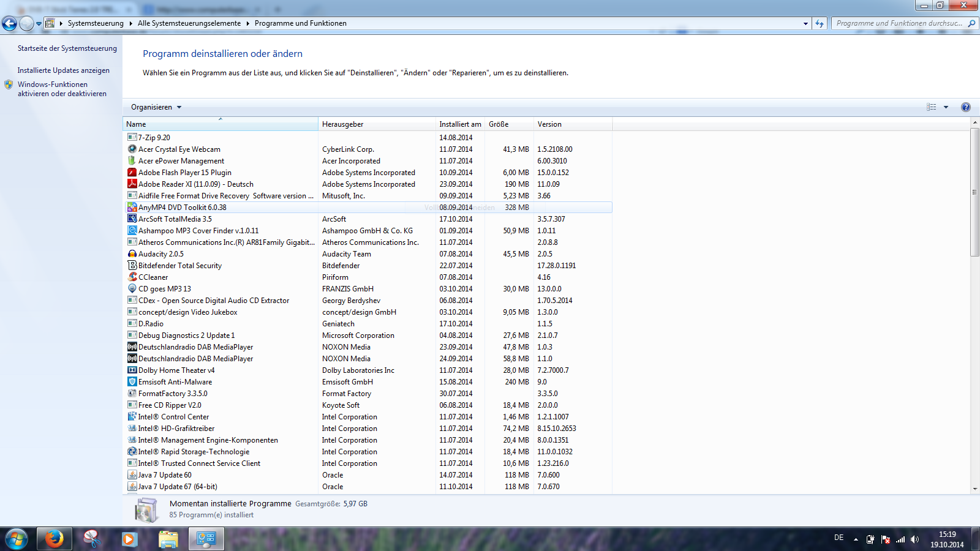Select the CCleaner program icon
Image resolution: width=980 pixels, height=551 pixels.
pos(132,277)
